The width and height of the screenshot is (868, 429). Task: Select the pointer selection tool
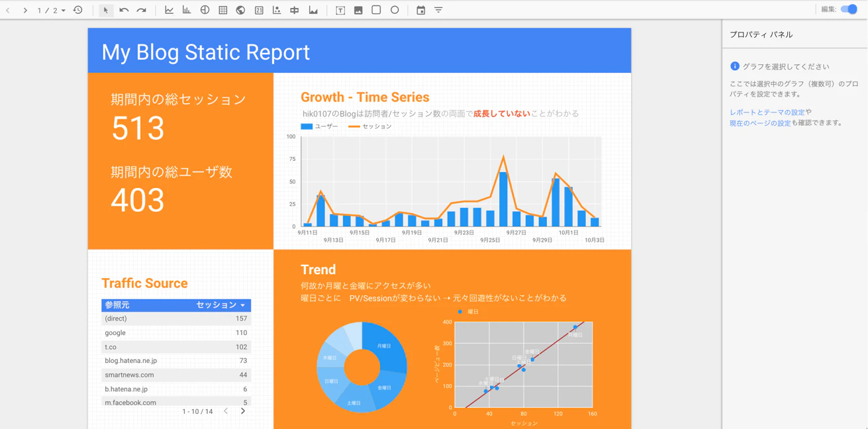pos(106,11)
